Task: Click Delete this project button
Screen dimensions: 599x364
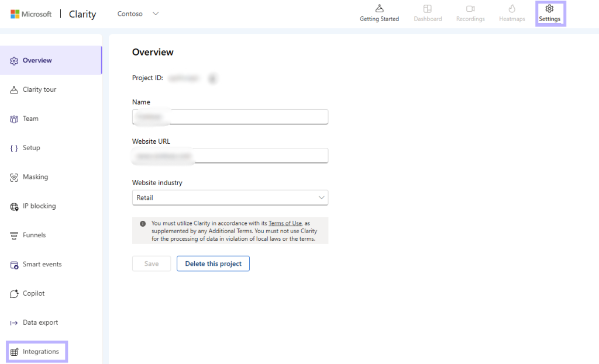Action: (213, 264)
